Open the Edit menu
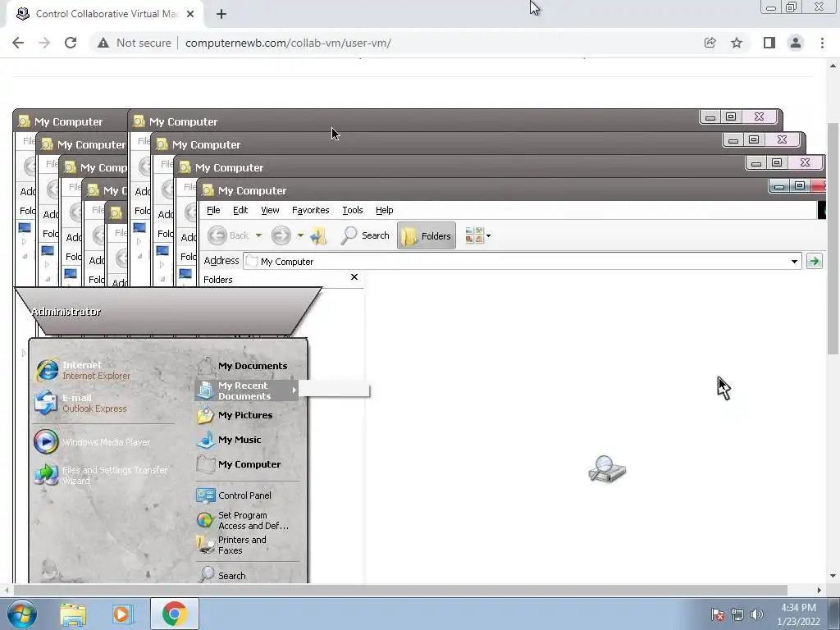840x630 pixels. tap(240, 210)
